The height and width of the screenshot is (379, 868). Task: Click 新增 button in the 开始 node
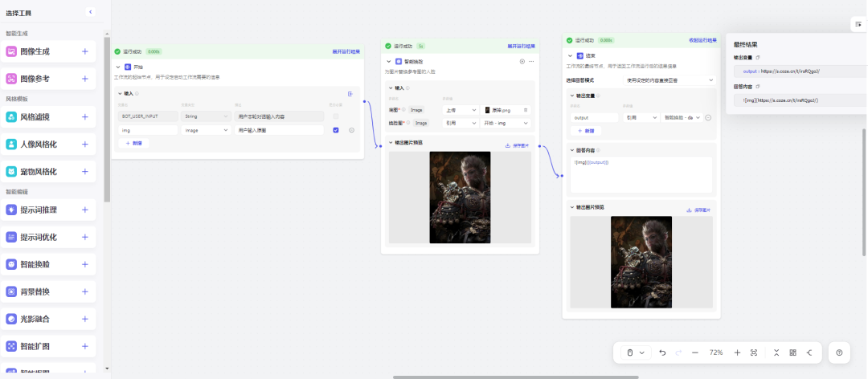pos(133,143)
